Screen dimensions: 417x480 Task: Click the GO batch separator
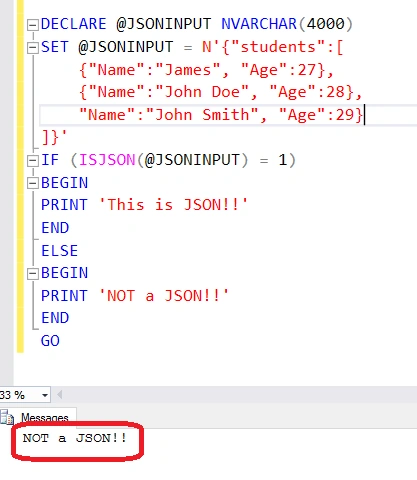(50, 341)
